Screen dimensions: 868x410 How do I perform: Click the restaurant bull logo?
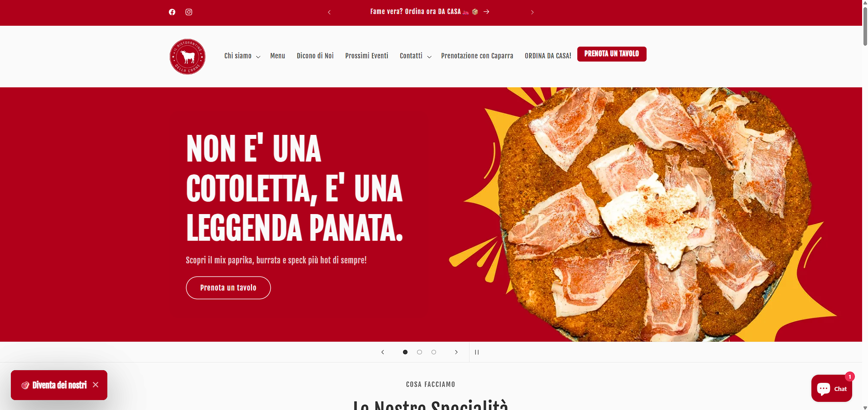[187, 57]
